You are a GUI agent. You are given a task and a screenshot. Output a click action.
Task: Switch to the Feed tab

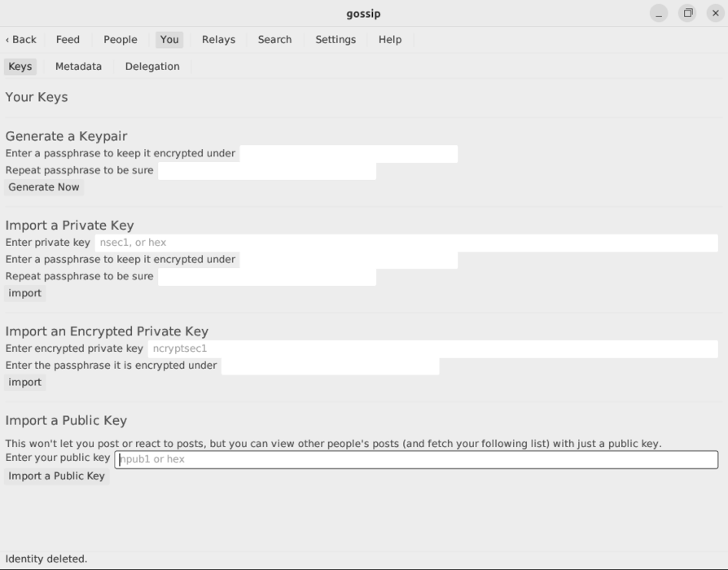tap(68, 39)
